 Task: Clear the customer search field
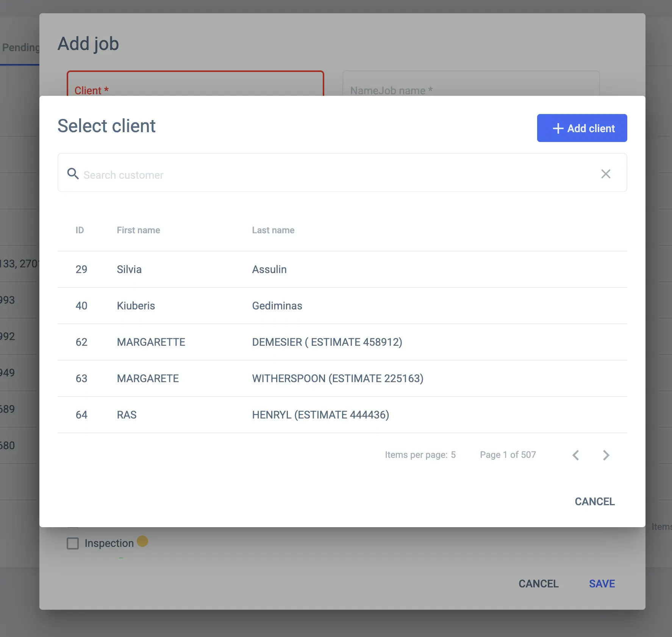tap(605, 174)
